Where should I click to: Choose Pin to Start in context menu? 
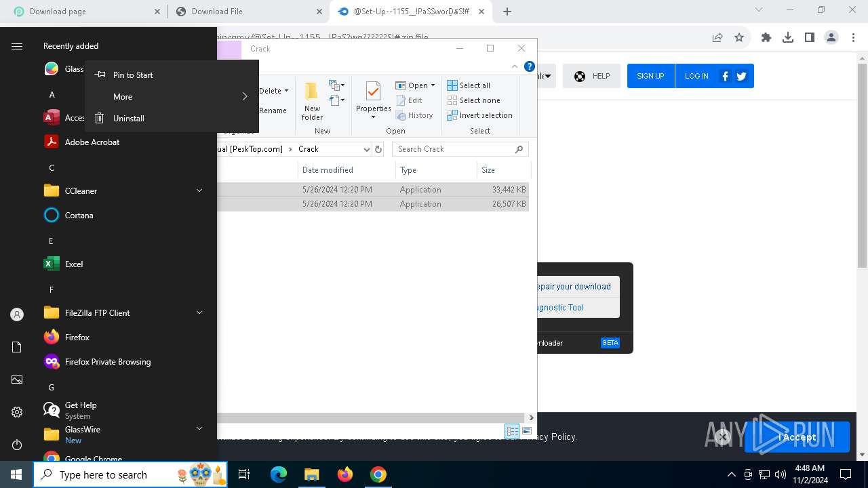click(172, 75)
